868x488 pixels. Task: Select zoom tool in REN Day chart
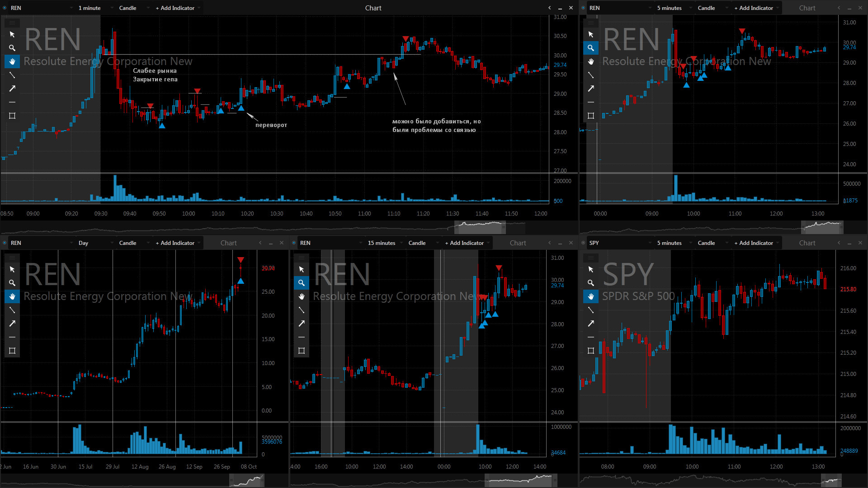pyautogui.click(x=12, y=283)
